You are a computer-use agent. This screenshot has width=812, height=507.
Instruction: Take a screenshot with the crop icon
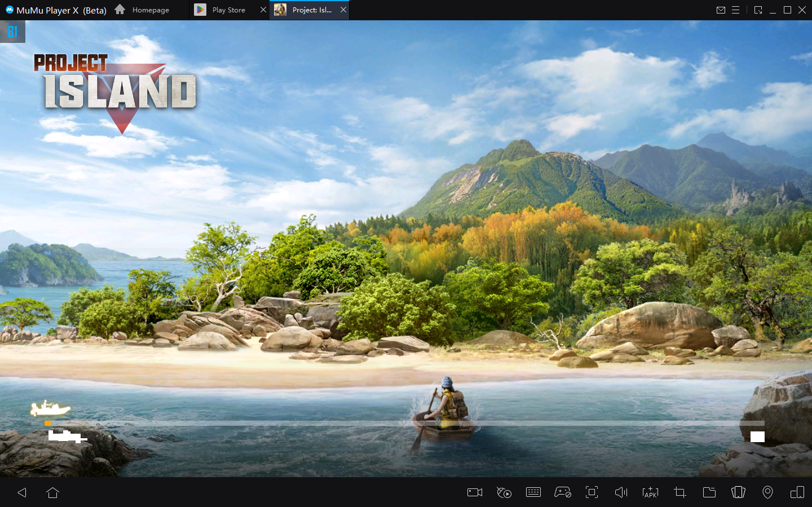pyautogui.click(x=679, y=492)
